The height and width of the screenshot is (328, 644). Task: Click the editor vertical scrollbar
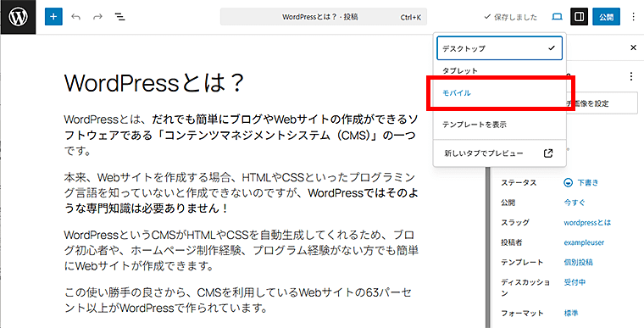(x=488, y=247)
